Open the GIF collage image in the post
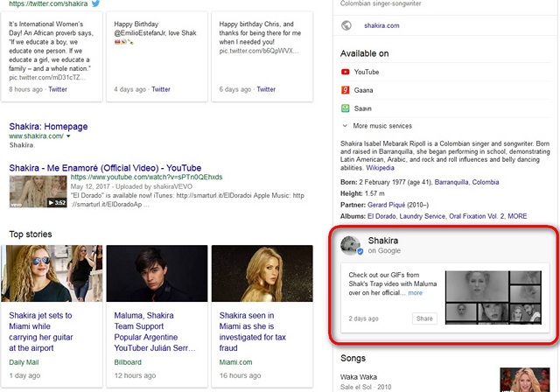 point(493,297)
